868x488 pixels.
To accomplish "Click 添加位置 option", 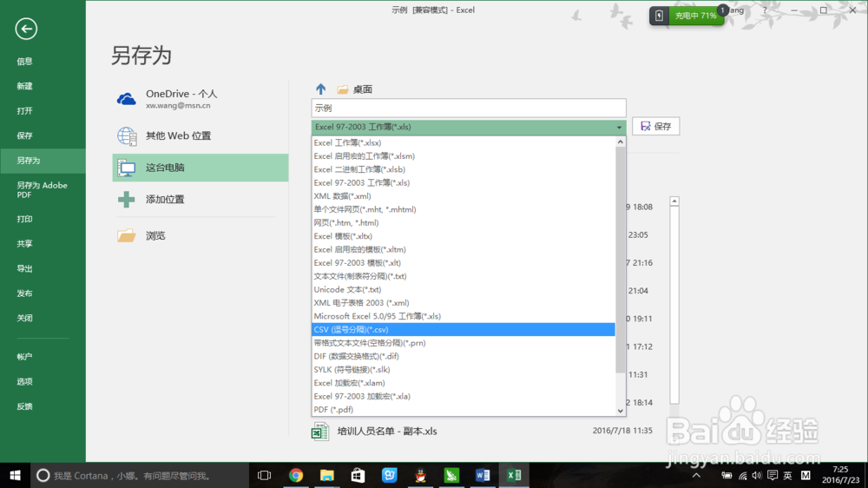I will click(201, 200).
